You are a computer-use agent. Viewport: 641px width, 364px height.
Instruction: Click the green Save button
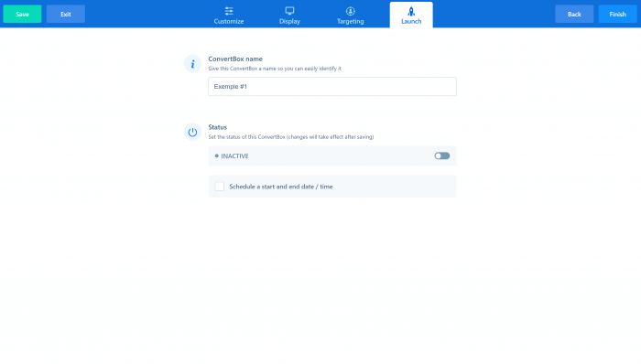(x=22, y=14)
